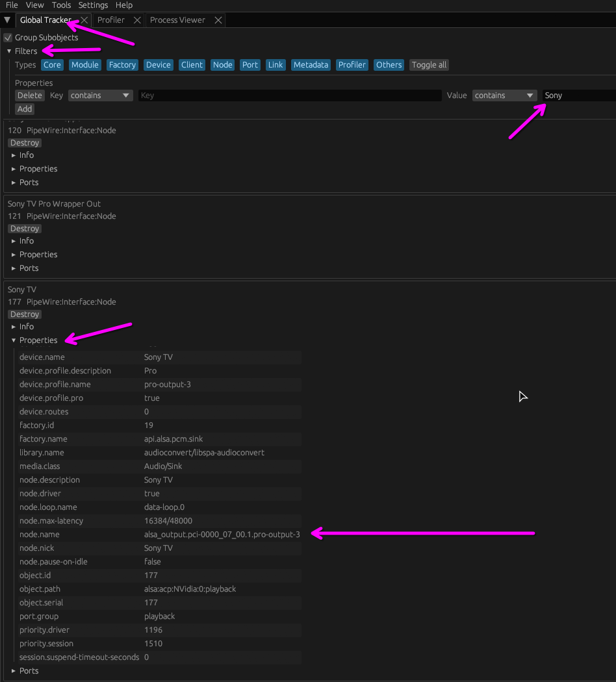Image resolution: width=616 pixels, height=682 pixels.
Task: Close the Profiler tab
Action: pyautogui.click(x=137, y=20)
